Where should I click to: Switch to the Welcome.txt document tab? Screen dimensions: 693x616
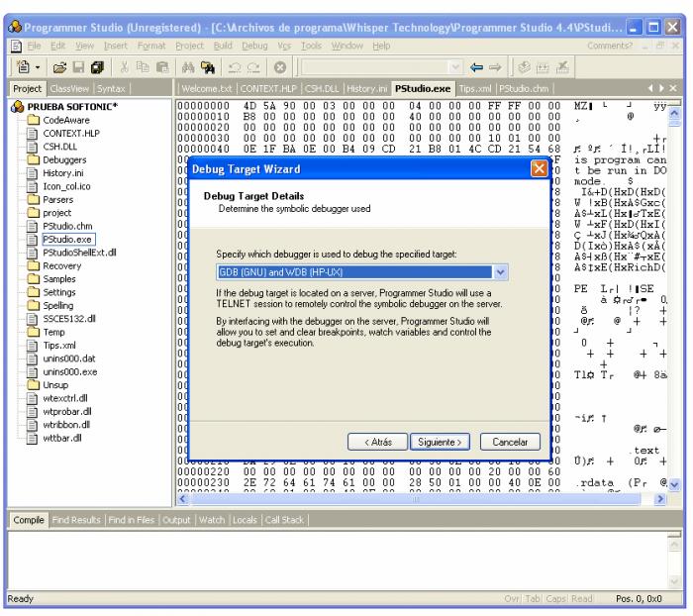(x=206, y=88)
